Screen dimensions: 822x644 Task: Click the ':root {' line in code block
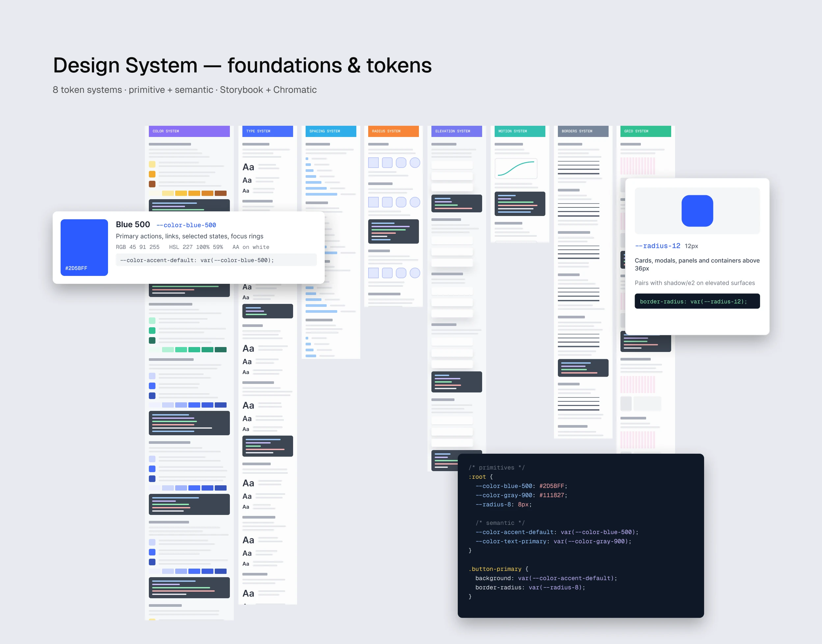(480, 477)
